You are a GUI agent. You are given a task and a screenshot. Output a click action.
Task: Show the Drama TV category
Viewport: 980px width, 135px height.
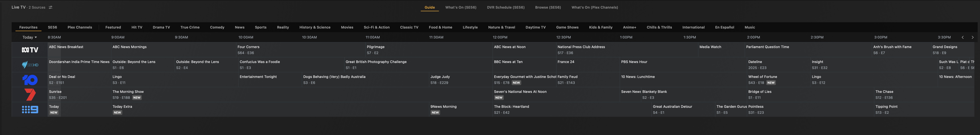[x=161, y=27]
